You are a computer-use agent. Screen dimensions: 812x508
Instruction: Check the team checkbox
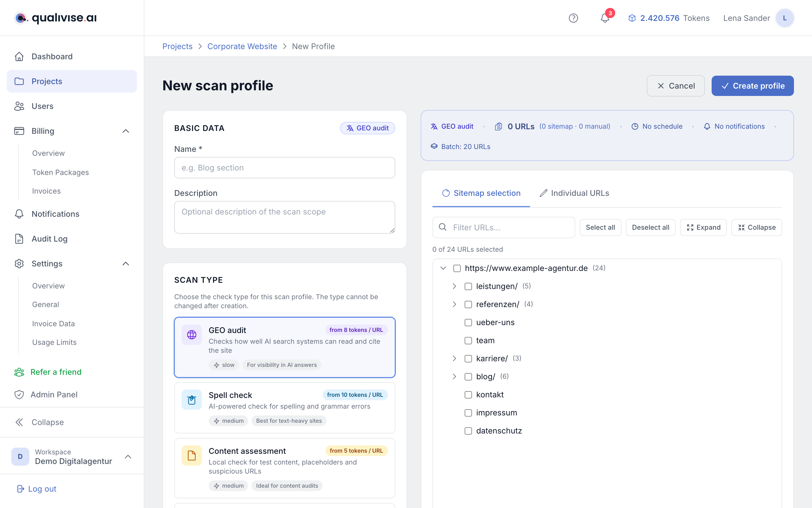468,340
